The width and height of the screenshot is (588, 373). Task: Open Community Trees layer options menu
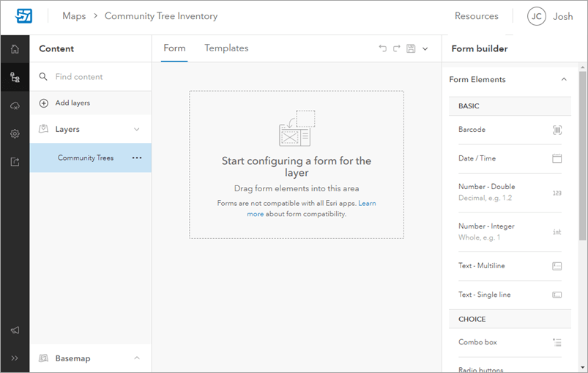click(x=137, y=158)
